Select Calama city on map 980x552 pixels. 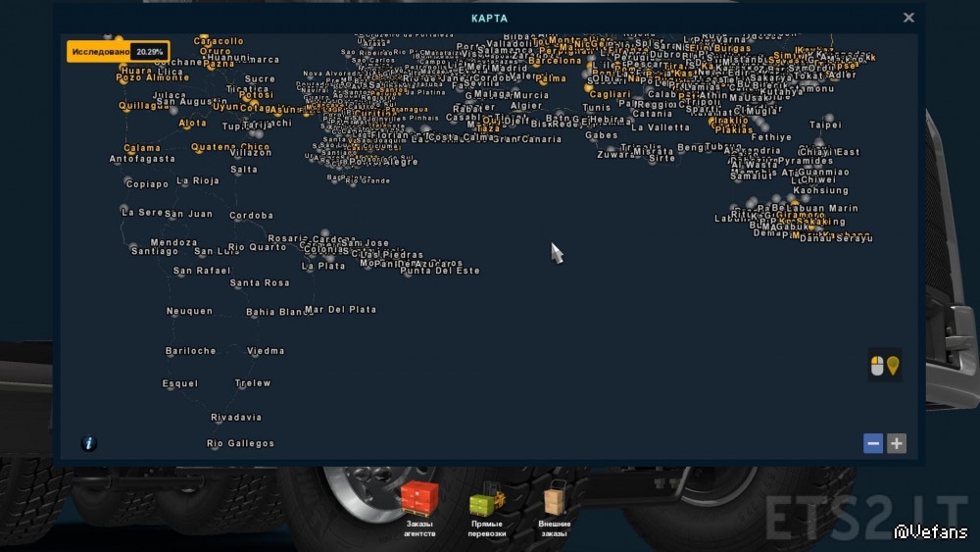pyautogui.click(x=142, y=148)
